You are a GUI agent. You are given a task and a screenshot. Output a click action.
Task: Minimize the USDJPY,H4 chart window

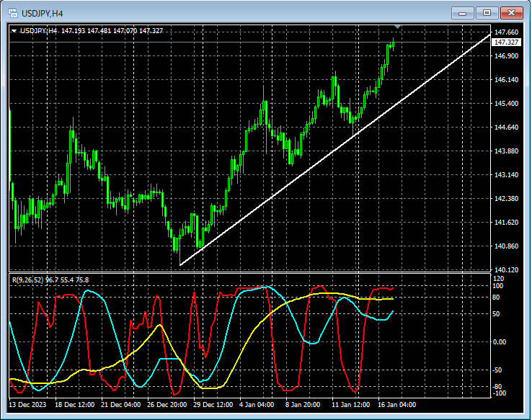pos(463,13)
